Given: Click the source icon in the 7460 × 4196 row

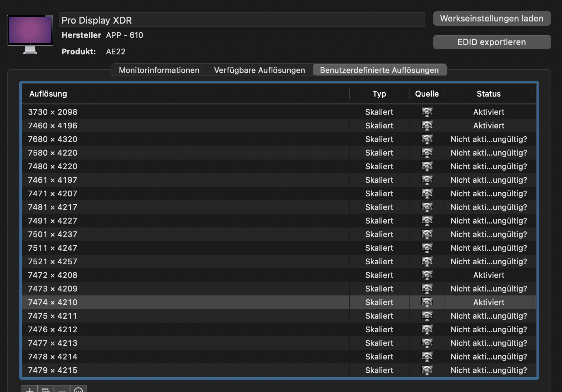Looking at the screenshot, I should [427, 126].
